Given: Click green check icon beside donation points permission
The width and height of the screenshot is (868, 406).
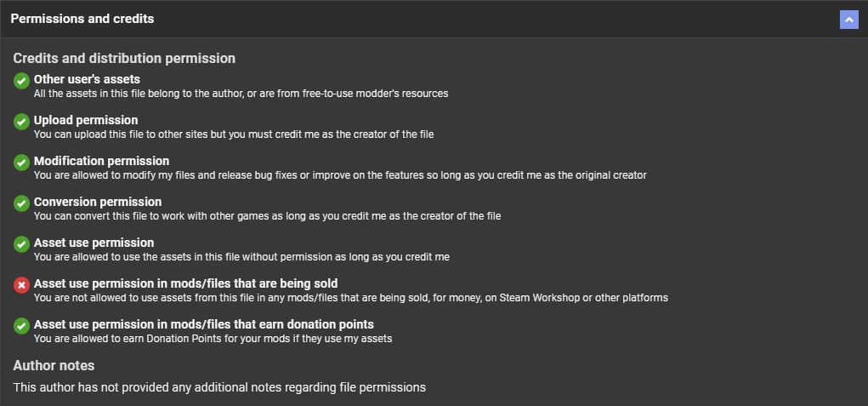Looking at the screenshot, I should tap(21, 326).
